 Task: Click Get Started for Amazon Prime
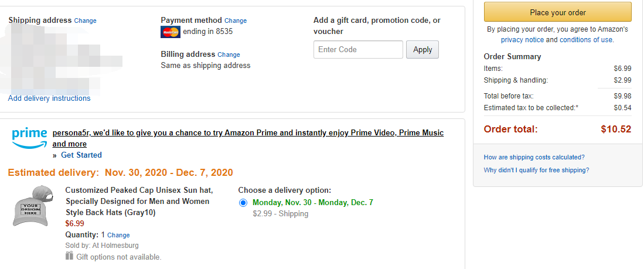click(81, 155)
